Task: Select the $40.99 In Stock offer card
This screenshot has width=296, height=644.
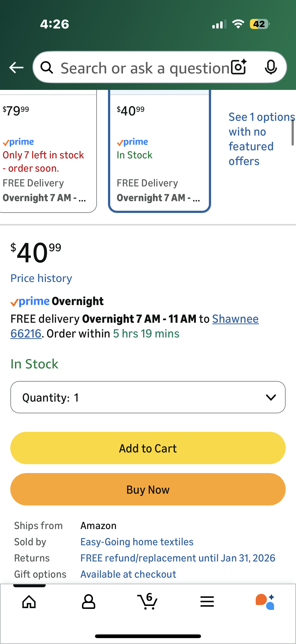Action: click(x=159, y=153)
